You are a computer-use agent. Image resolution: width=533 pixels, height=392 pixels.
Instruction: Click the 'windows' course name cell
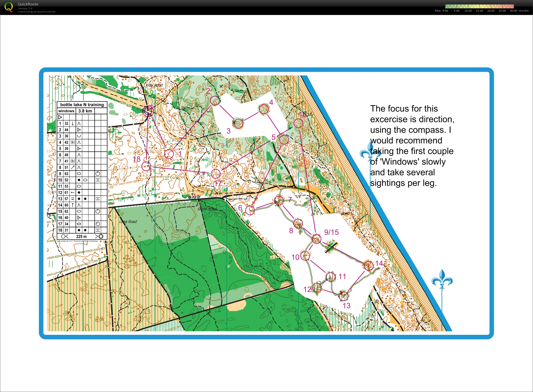[66, 111]
